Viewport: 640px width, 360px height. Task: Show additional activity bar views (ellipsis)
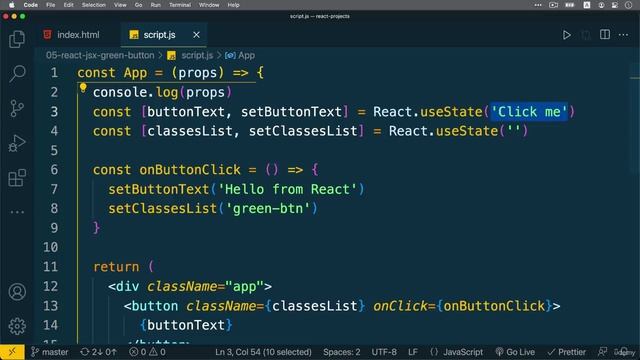(x=17, y=212)
